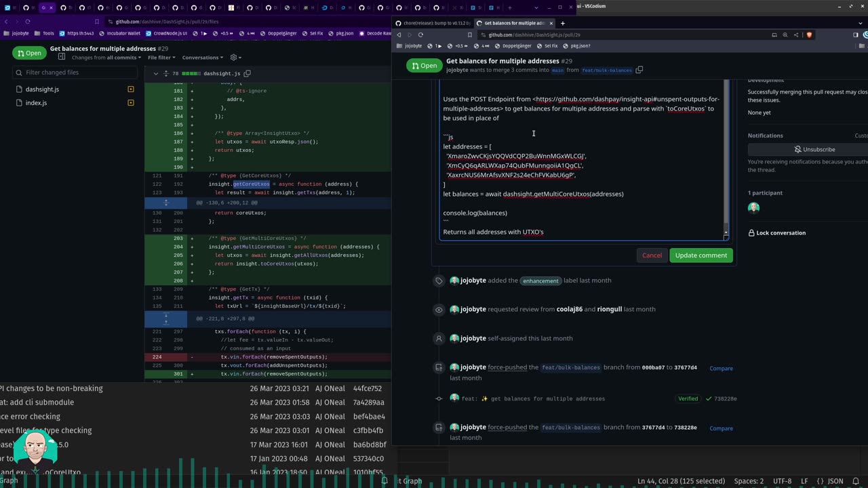Click Unsubscribe notifications button

[x=814, y=149]
